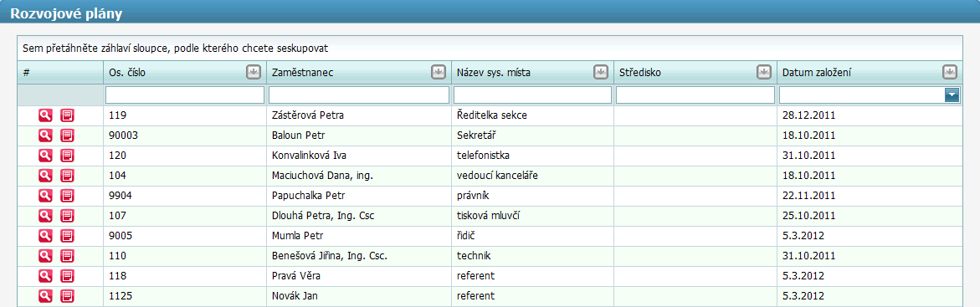Focus the Středisko filter field

(x=695, y=95)
